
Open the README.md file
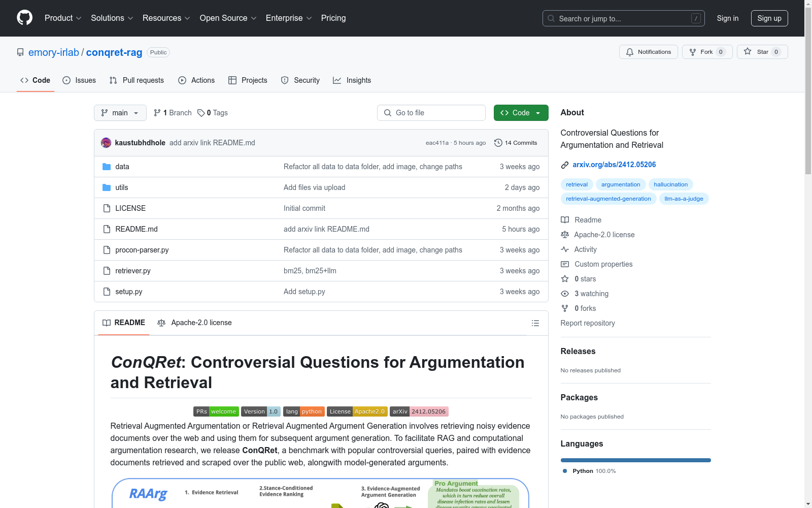coord(137,229)
